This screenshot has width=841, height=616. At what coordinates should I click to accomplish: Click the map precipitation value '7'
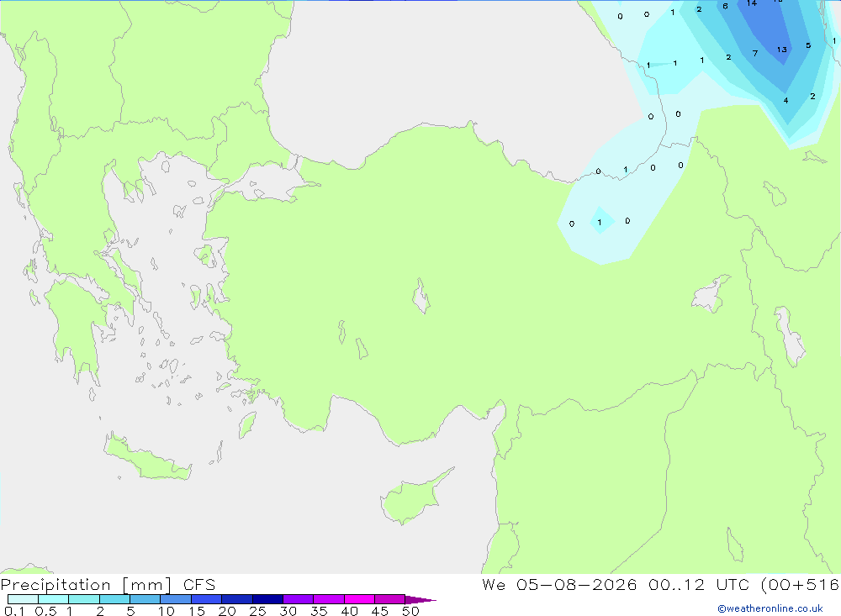point(755,53)
